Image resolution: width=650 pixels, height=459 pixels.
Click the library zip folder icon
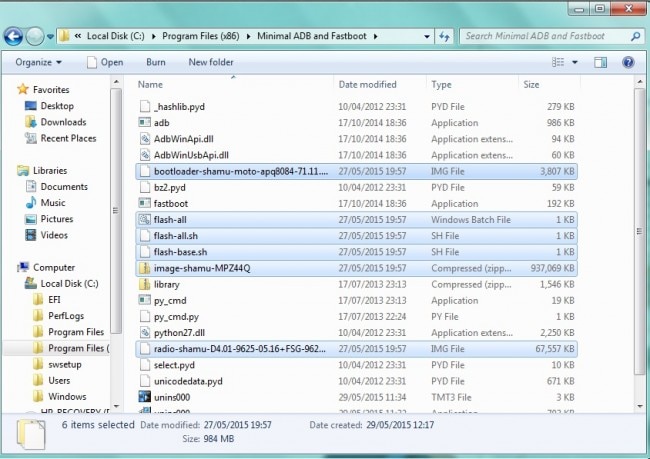pyautogui.click(x=144, y=284)
